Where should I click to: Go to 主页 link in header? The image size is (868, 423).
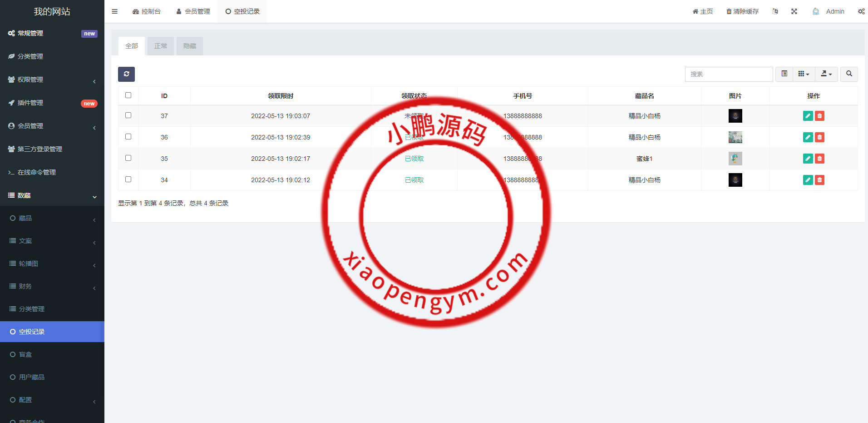tap(702, 11)
